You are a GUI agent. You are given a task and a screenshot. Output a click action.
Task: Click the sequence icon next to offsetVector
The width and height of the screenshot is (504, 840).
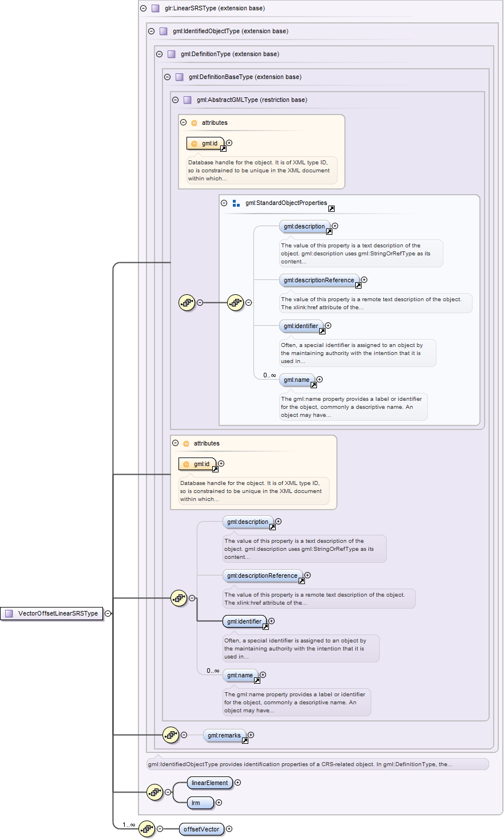[x=146, y=829]
